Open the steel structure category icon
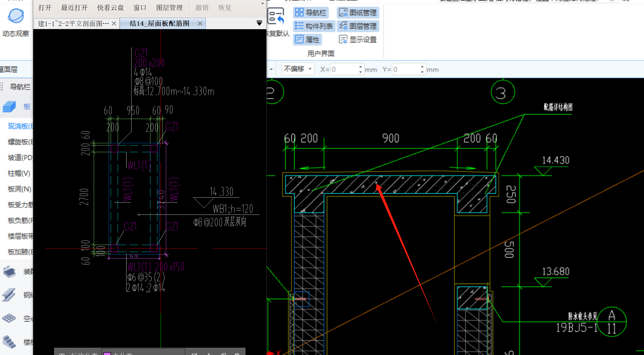 pyautogui.click(x=9, y=295)
